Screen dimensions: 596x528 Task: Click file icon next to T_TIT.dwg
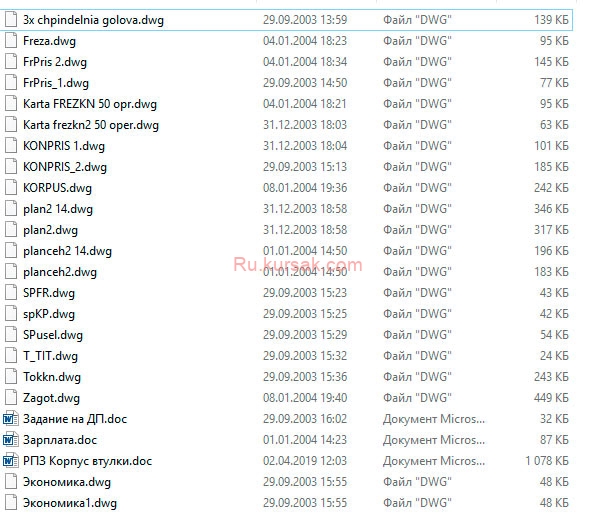point(11,355)
